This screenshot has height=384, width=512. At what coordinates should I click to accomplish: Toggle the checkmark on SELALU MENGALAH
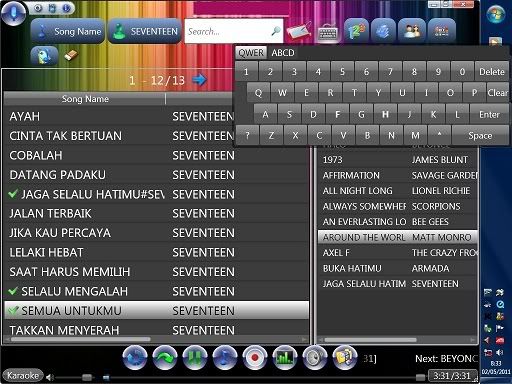pyautogui.click(x=13, y=291)
